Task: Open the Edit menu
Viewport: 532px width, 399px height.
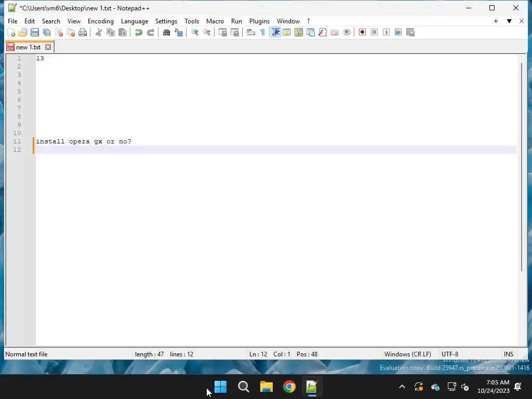Action: [x=30, y=21]
